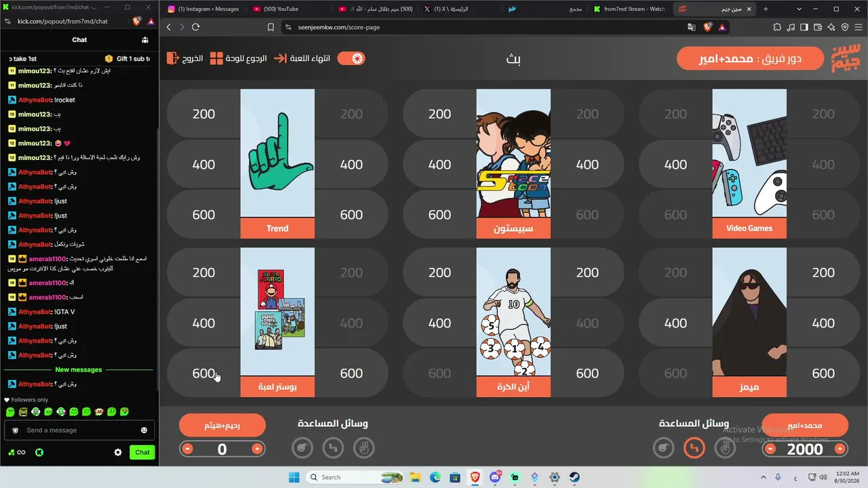868x488 pixels.
Task: Open a new browser tab
Action: [x=766, y=9]
